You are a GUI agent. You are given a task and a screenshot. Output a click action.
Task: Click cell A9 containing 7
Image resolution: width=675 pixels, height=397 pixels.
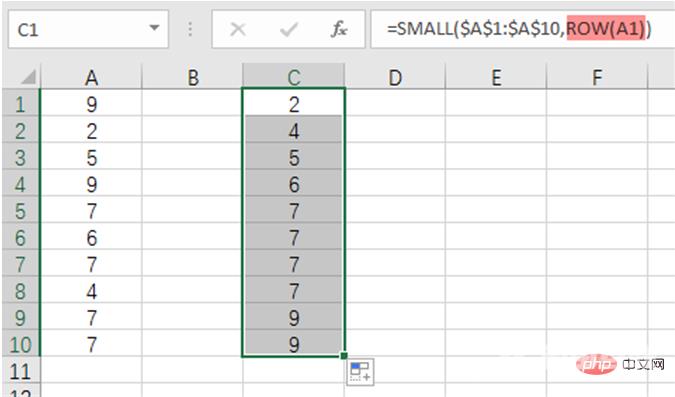pyautogui.click(x=91, y=316)
